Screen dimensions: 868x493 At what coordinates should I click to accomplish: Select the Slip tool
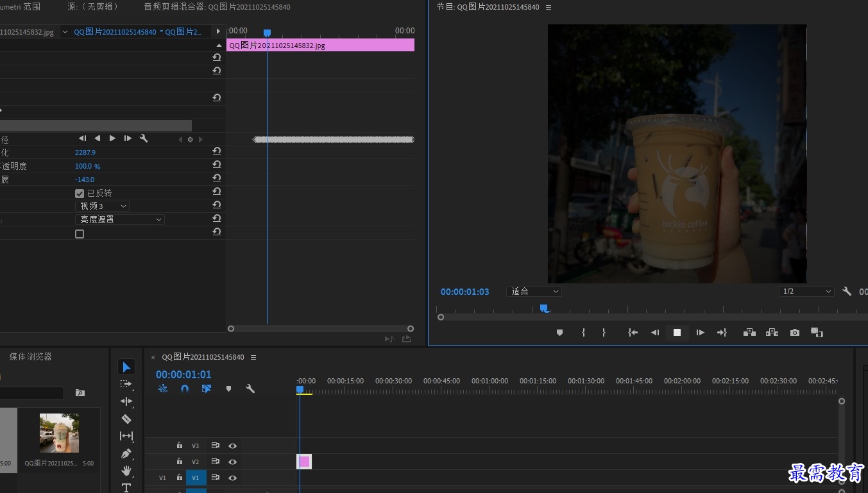[126, 436]
